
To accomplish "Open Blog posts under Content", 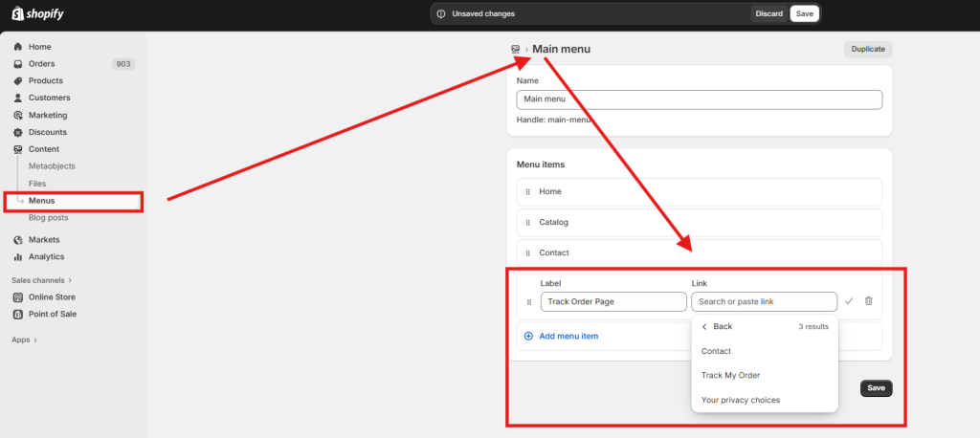I will pos(48,217).
